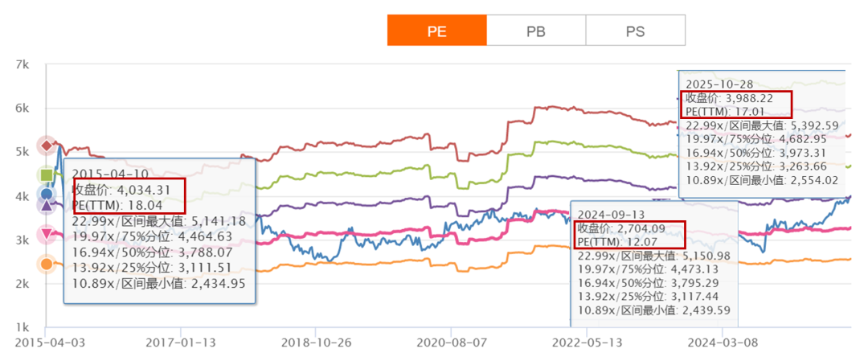This screenshot has height=357, width=868.
Task: Click the 2022-05-13 x-axis date label
Action: (x=588, y=341)
